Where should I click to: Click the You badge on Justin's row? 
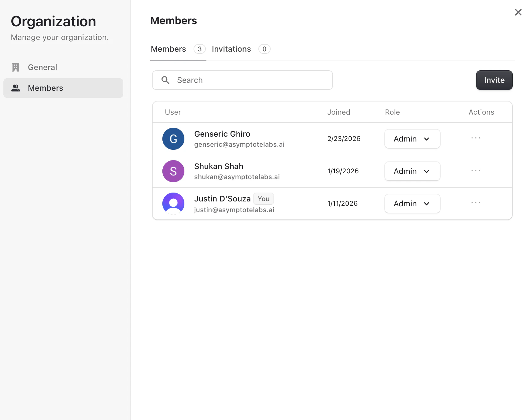[x=263, y=198]
